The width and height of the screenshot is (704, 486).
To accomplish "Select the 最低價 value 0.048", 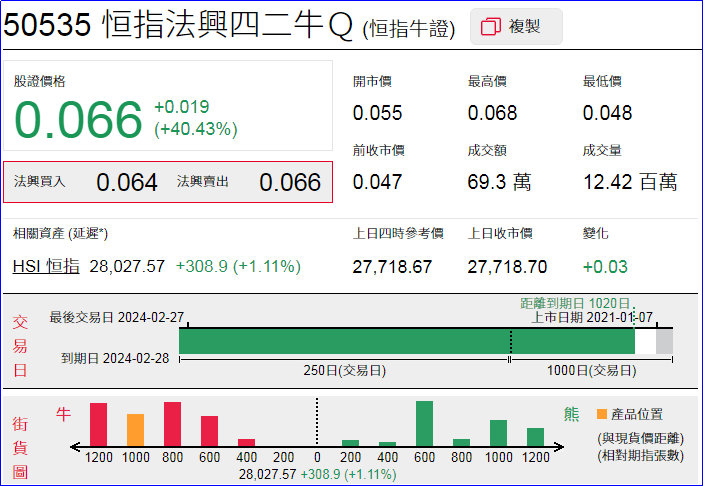I will 607,113.
